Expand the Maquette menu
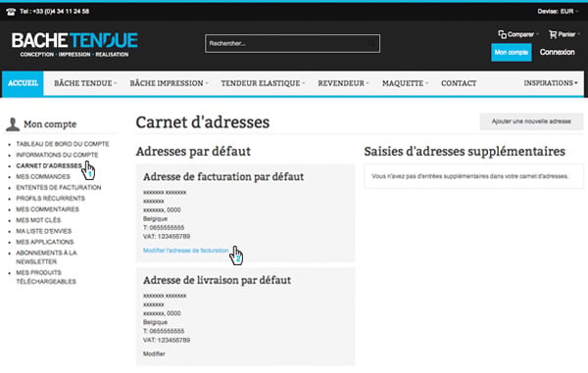The width and height of the screenshot is (588, 373). (x=405, y=83)
